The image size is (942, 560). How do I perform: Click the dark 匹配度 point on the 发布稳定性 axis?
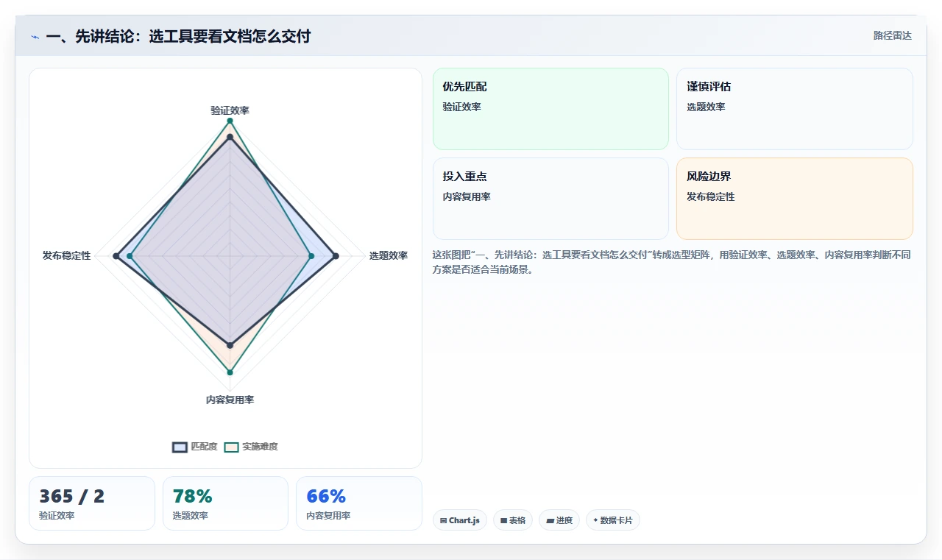116,256
